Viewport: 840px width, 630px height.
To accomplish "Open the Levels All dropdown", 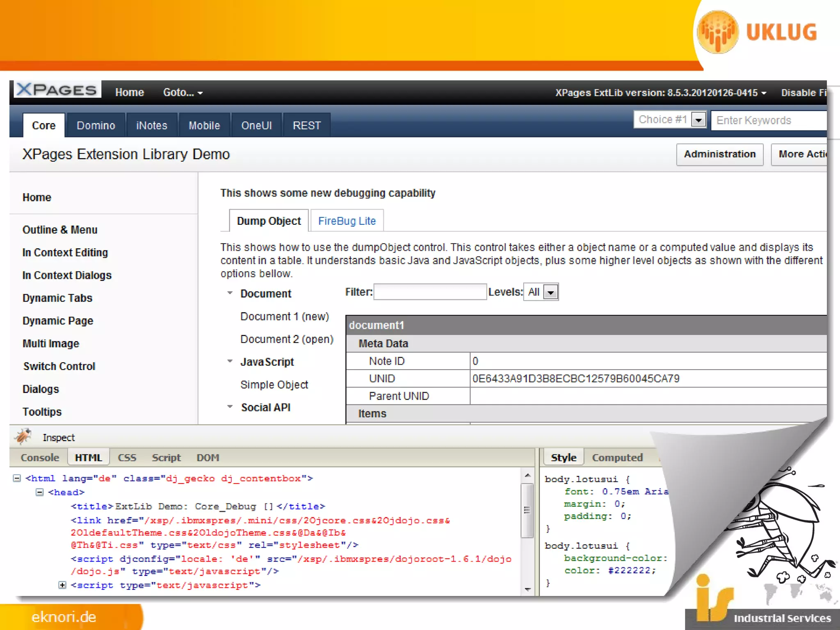I will [550, 292].
